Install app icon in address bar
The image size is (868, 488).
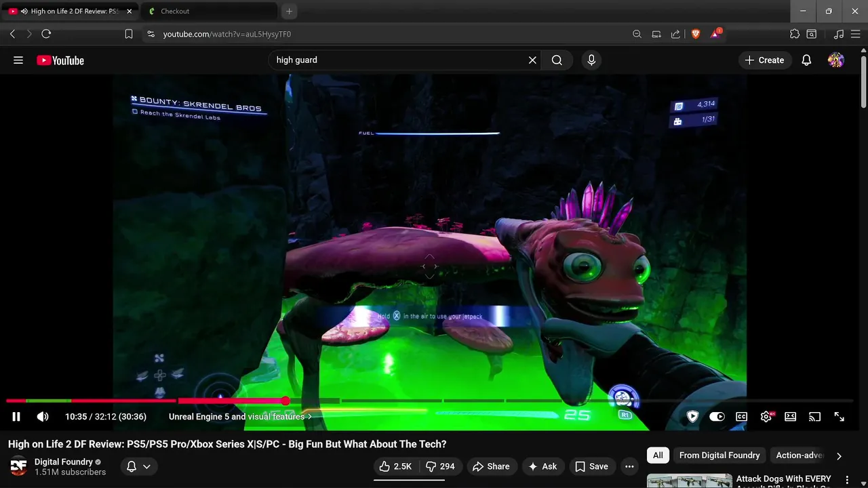click(656, 34)
